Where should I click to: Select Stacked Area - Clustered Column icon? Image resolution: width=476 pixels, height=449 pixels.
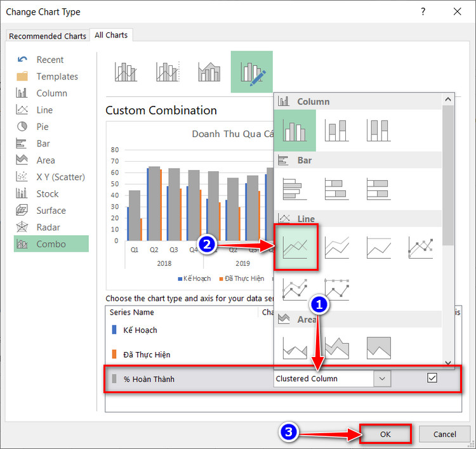click(x=209, y=72)
